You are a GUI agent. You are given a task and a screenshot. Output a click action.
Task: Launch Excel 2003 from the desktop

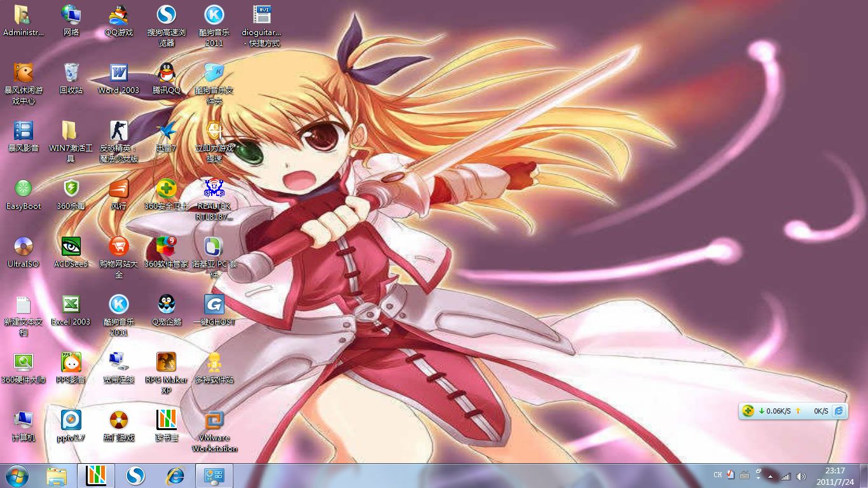(71, 310)
